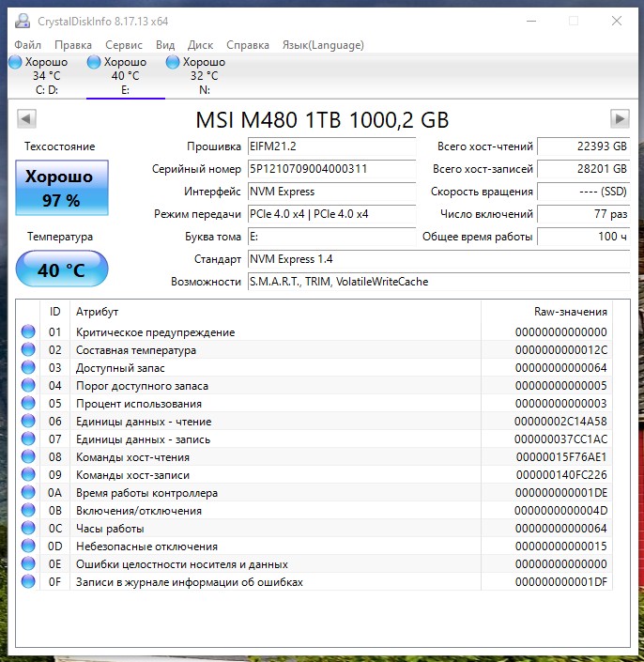Click the Возможности field S.M.A.R.T., TRIM

[438, 282]
